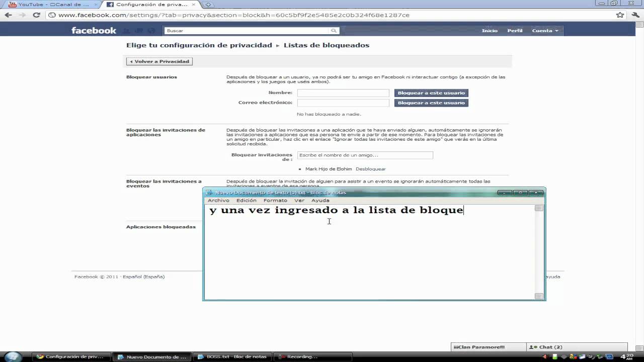The image size is (644, 362).
Task: Close the Configuración de priva... tab
Action: tap(194, 5)
